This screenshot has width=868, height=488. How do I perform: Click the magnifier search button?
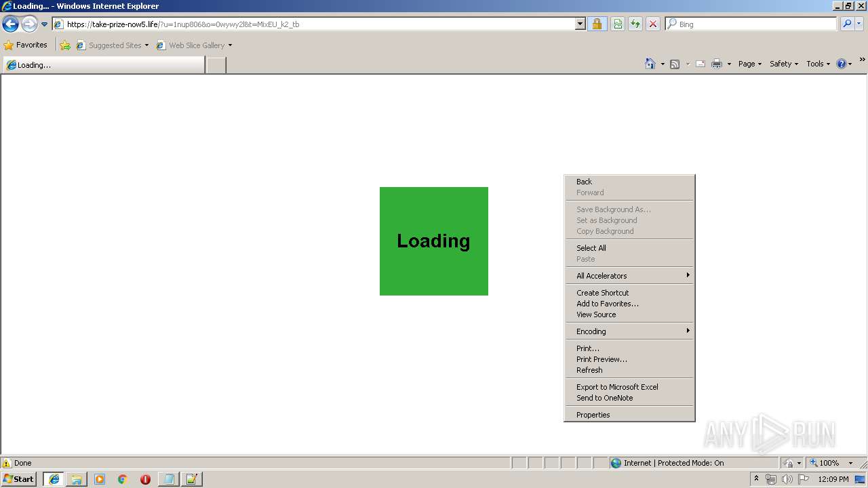coord(847,24)
